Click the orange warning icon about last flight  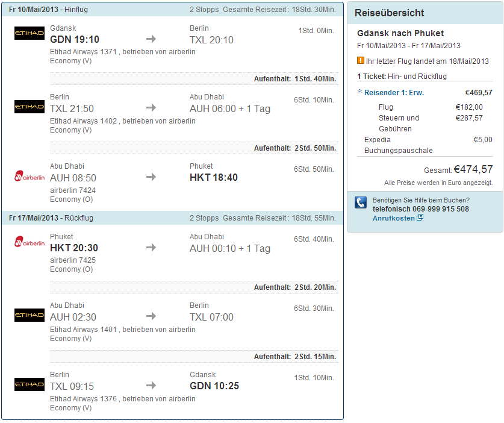point(361,61)
